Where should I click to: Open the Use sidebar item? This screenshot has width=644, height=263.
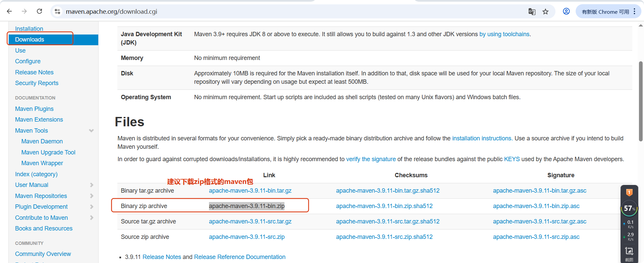pos(20,51)
